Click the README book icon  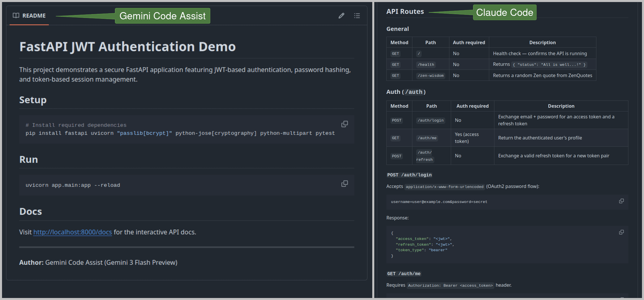click(x=16, y=15)
